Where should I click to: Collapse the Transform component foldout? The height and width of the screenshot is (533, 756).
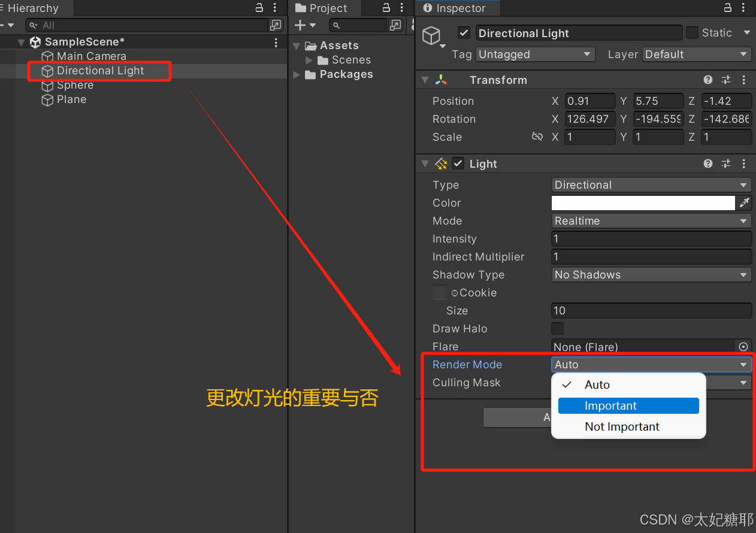coord(425,80)
